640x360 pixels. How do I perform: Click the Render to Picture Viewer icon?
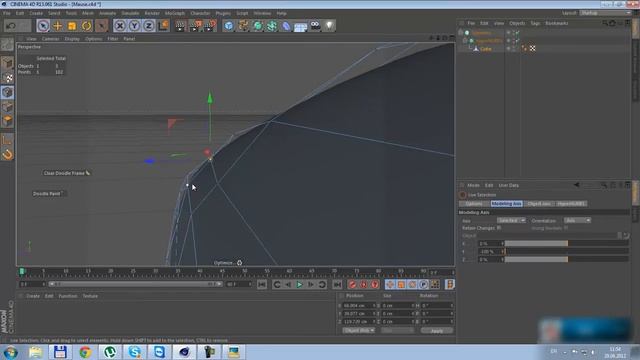(195, 26)
